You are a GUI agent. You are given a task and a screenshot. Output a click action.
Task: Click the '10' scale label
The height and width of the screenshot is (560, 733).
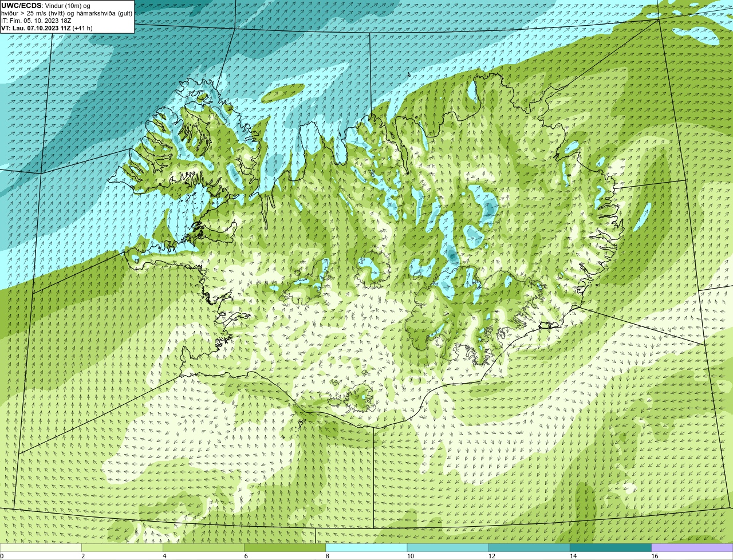pos(410,556)
